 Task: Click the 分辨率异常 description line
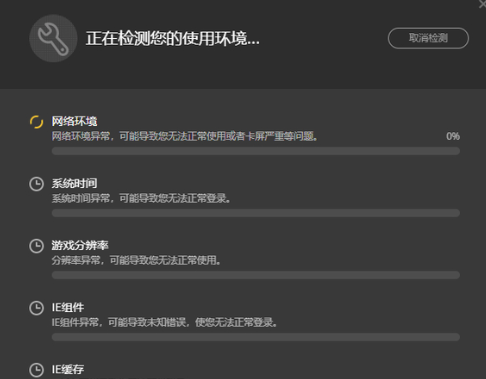[136, 260]
